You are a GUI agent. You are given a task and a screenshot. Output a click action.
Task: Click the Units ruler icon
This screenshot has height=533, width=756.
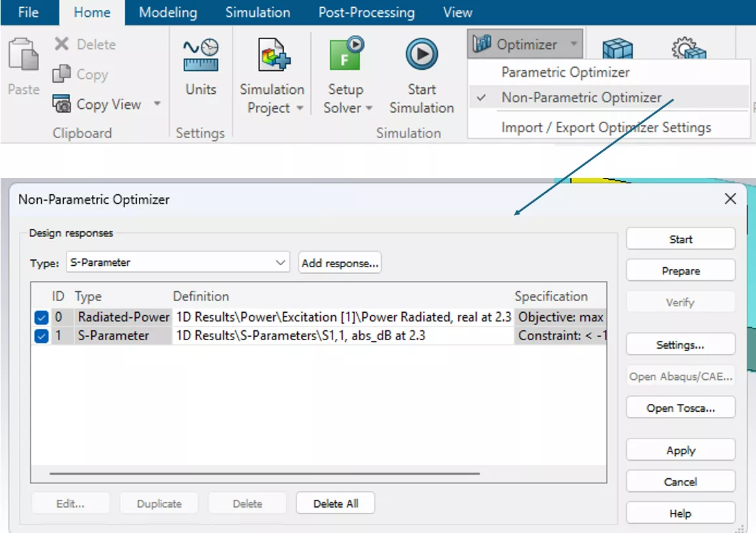pyautogui.click(x=201, y=56)
